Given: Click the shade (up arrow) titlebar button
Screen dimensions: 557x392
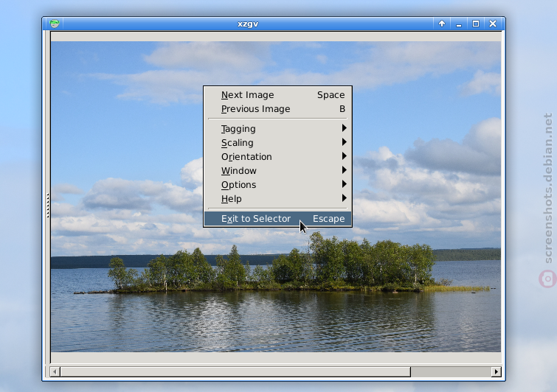Looking at the screenshot, I should coord(442,24).
